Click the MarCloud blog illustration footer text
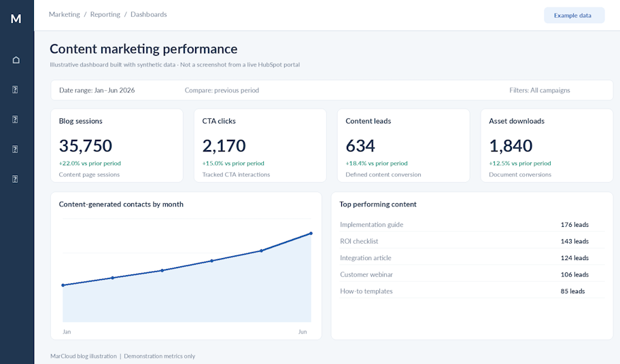This screenshot has height=364, width=620. point(84,356)
